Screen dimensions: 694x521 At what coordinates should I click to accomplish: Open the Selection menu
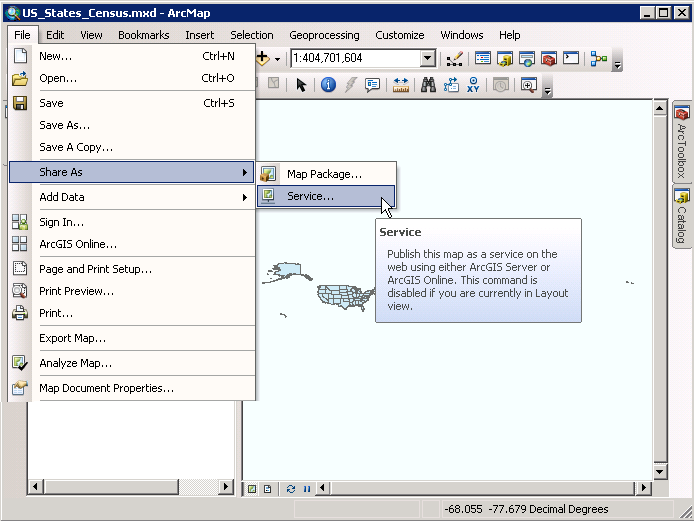251,35
